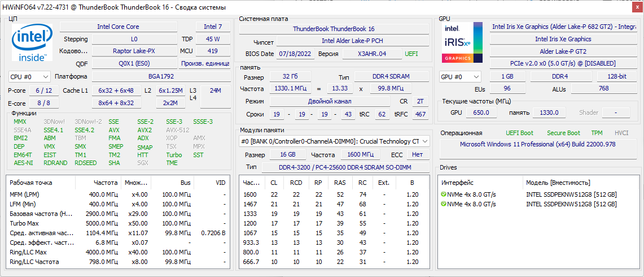Click the first NVMe drive green status icon

point(444,194)
